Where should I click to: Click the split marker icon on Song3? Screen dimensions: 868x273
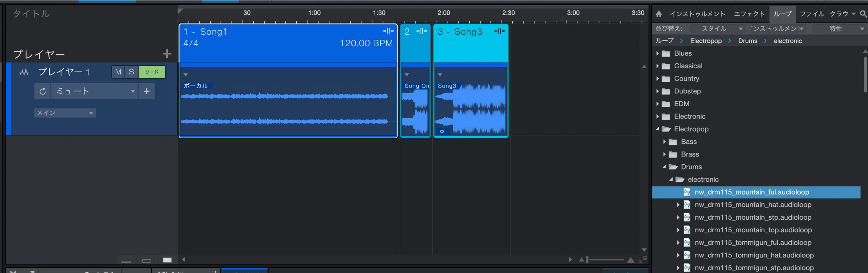499,31
